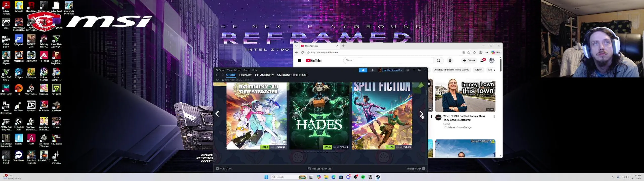Click Steam's blue announcements megaphone button

pyautogui.click(x=363, y=70)
